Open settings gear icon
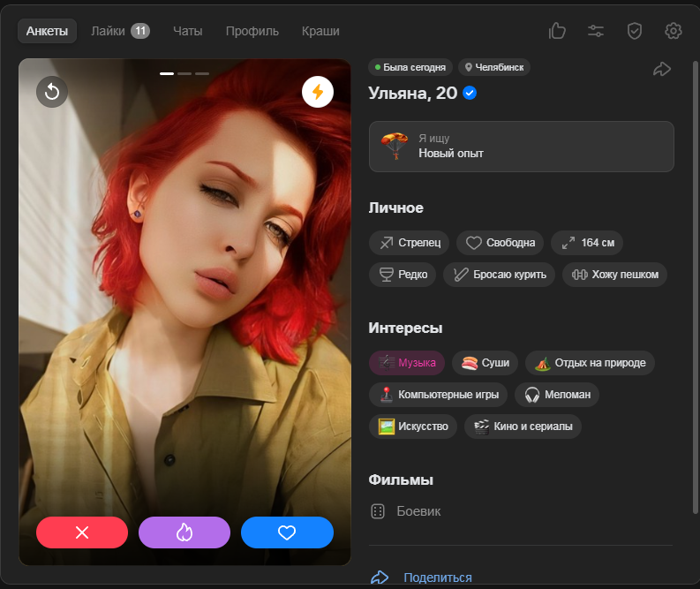Screen dimensions: 700x589 tap(674, 31)
